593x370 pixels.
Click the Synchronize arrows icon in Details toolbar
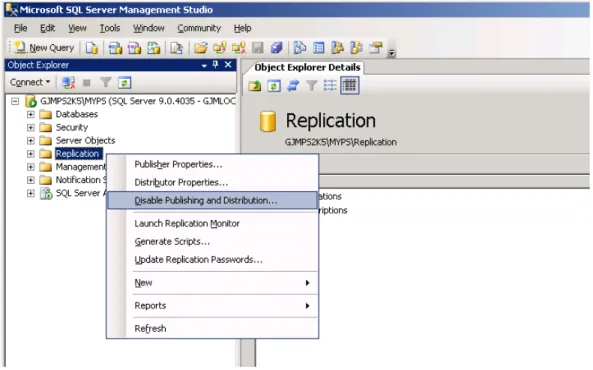coord(293,86)
